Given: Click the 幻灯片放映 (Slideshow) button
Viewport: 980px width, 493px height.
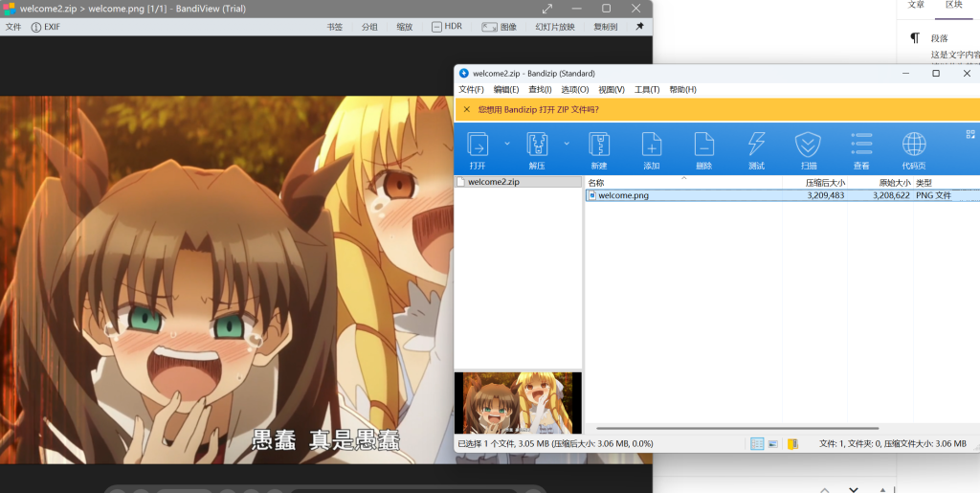Looking at the screenshot, I should (555, 27).
